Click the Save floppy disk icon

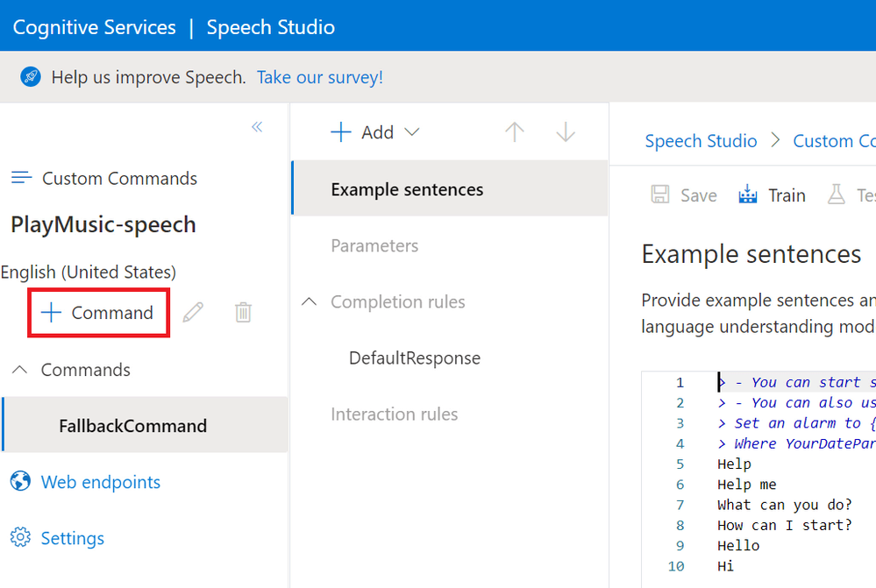(660, 195)
